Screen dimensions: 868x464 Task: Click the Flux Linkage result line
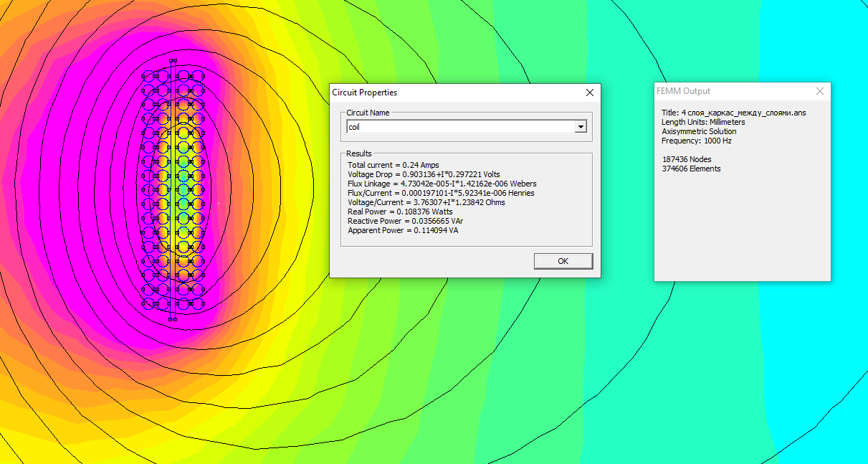442,184
